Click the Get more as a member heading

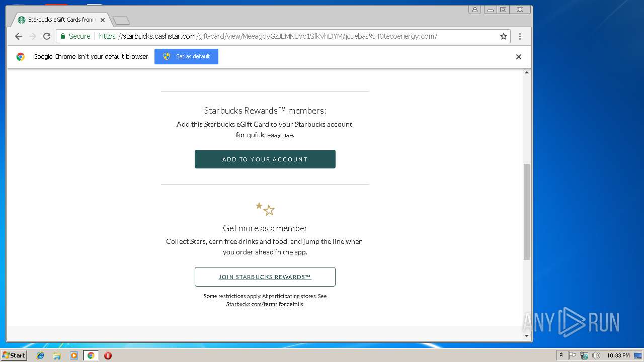coord(265,228)
